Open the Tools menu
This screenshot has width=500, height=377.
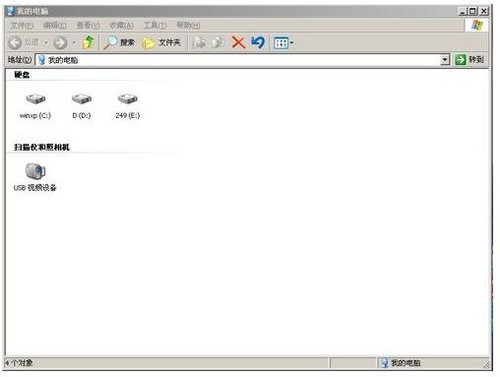tap(155, 25)
